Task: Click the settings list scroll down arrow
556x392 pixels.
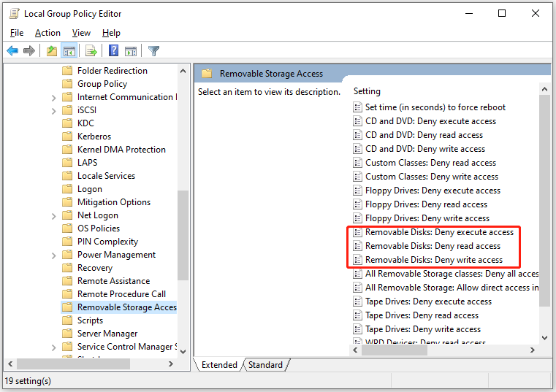Action: [x=544, y=338]
